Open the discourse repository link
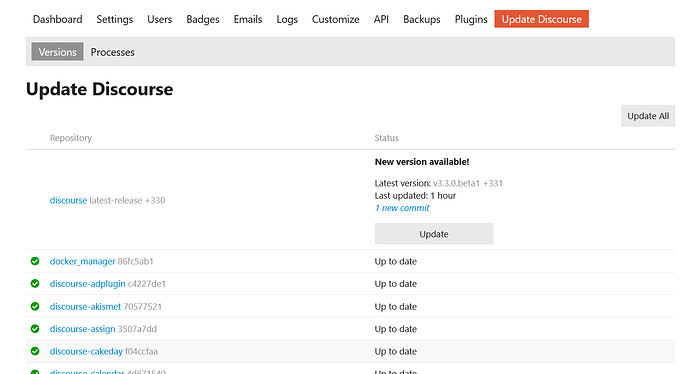 (x=68, y=201)
